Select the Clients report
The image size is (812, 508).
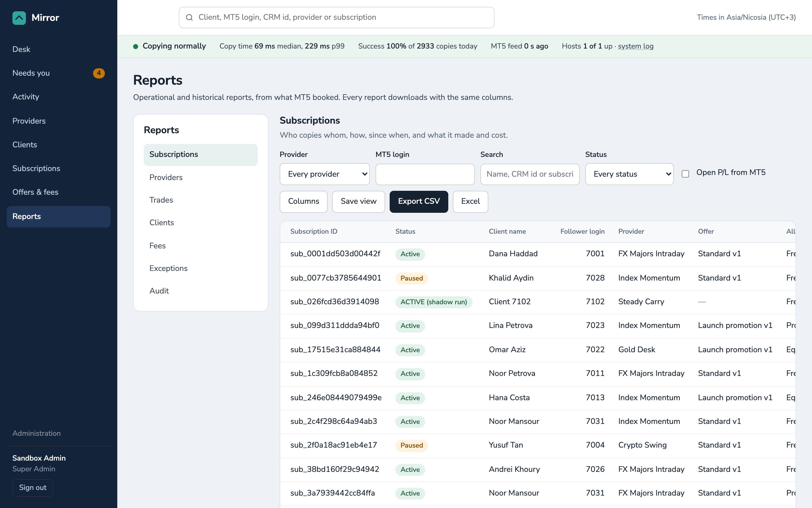pos(200,222)
